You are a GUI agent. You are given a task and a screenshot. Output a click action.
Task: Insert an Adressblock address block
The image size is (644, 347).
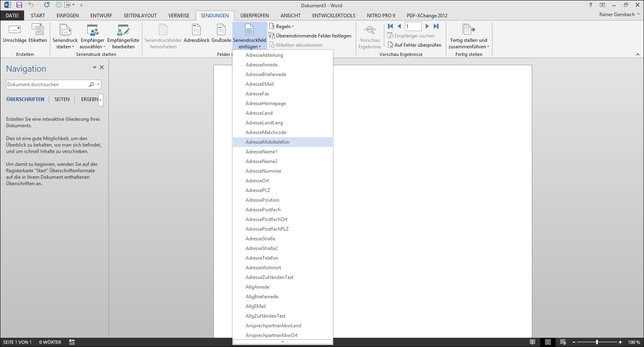click(x=197, y=33)
